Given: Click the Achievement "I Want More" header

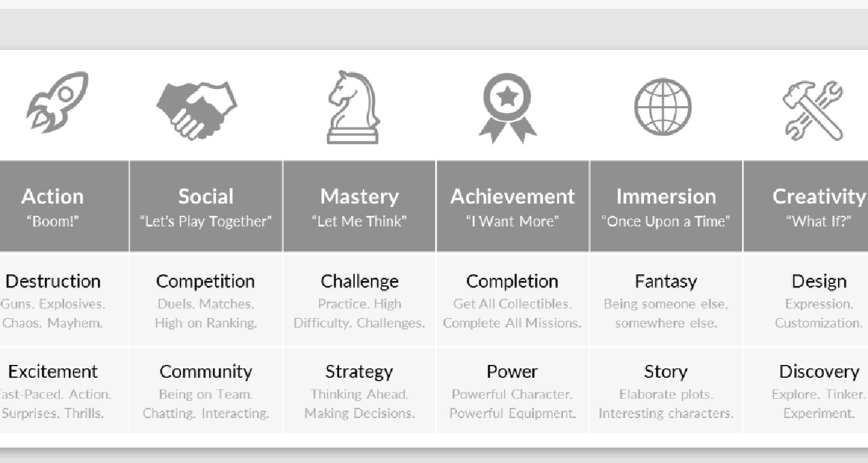Looking at the screenshot, I should 513,206.
